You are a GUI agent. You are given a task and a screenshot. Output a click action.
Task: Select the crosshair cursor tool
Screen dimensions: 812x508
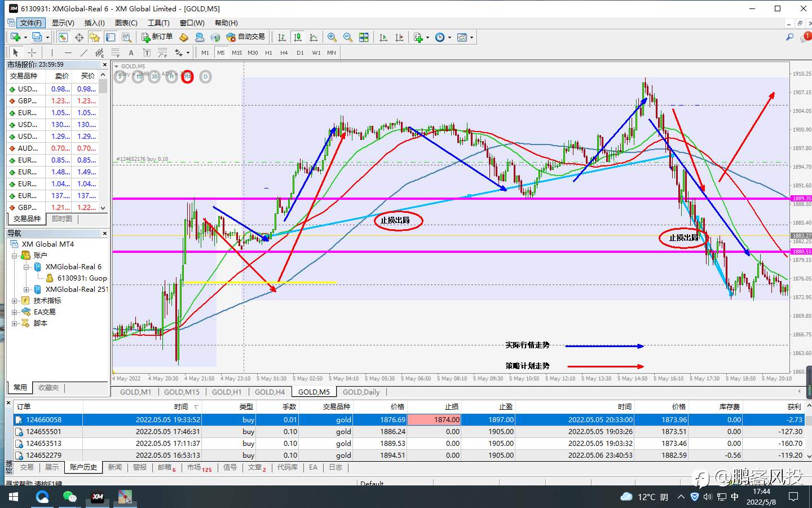pos(32,52)
